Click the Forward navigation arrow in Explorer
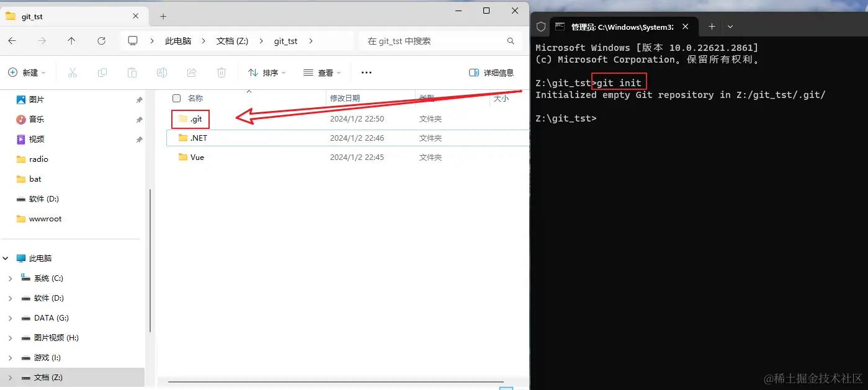The image size is (868, 390). [42, 41]
